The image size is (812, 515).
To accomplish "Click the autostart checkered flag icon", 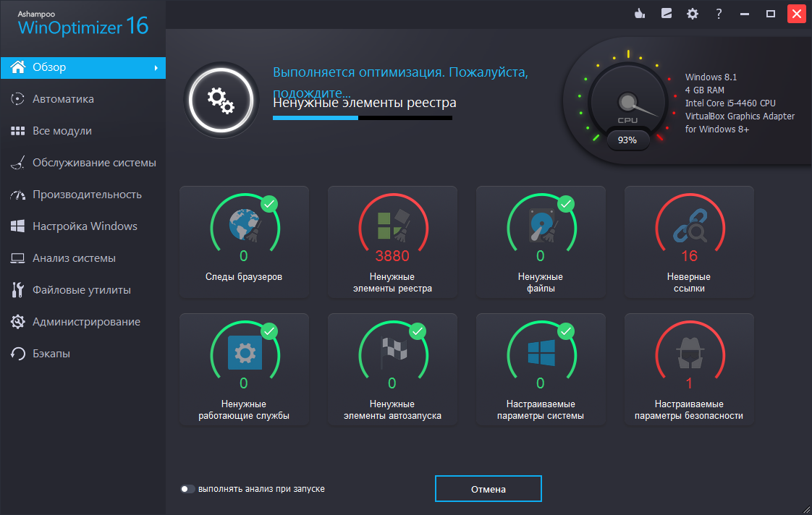I will [x=394, y=352].
